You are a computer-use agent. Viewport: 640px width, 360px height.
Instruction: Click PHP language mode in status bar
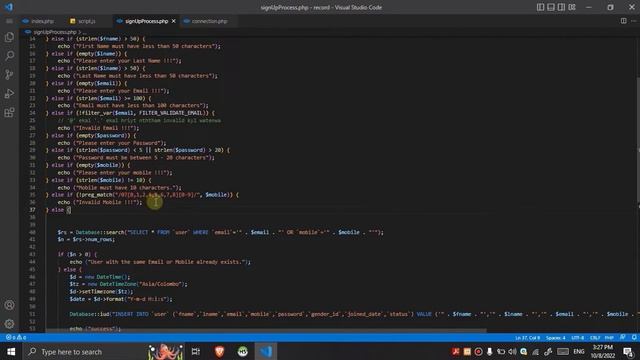(x=609, y=338)
